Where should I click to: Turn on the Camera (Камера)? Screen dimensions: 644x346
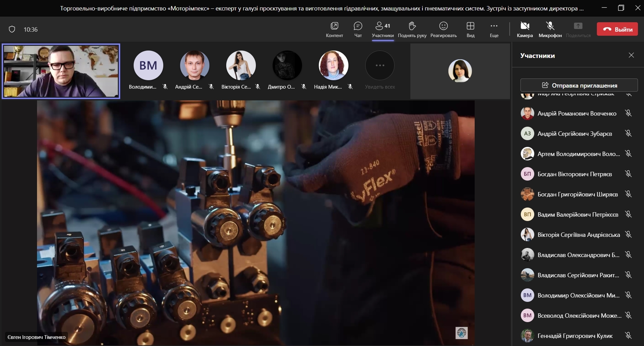[x=524, y=30]
